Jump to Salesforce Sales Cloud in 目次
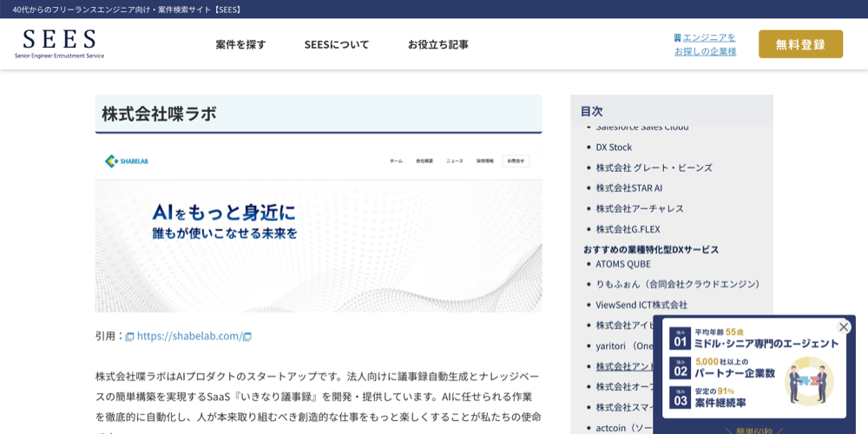Image resolution: width=868 pixels, height=434 pixels. point(642,128)
